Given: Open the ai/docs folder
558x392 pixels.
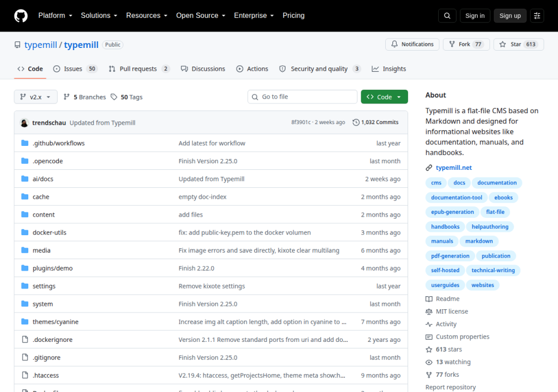Looking at the screenshot, I should 43,179.
